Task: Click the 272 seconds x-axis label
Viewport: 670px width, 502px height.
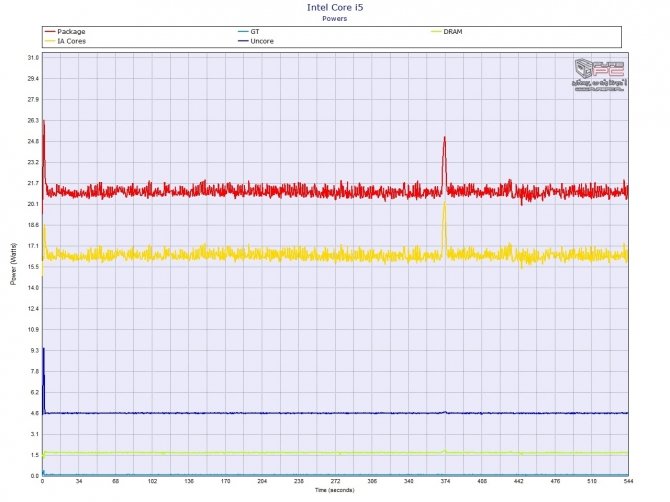Action: (x=335, y=481)
